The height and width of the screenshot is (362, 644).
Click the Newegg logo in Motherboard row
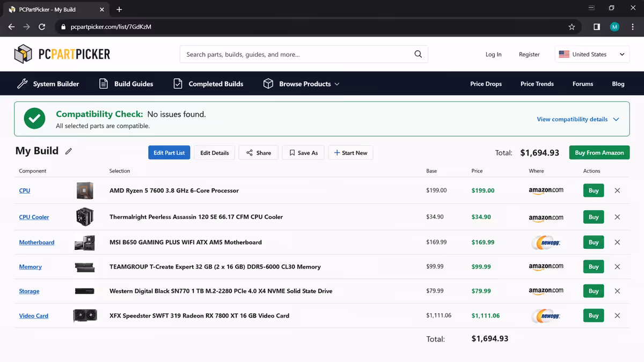(x=546, y=242)
